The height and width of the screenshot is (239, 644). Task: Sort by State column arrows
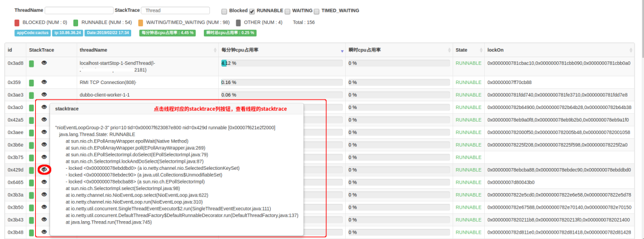pos(481,50)
